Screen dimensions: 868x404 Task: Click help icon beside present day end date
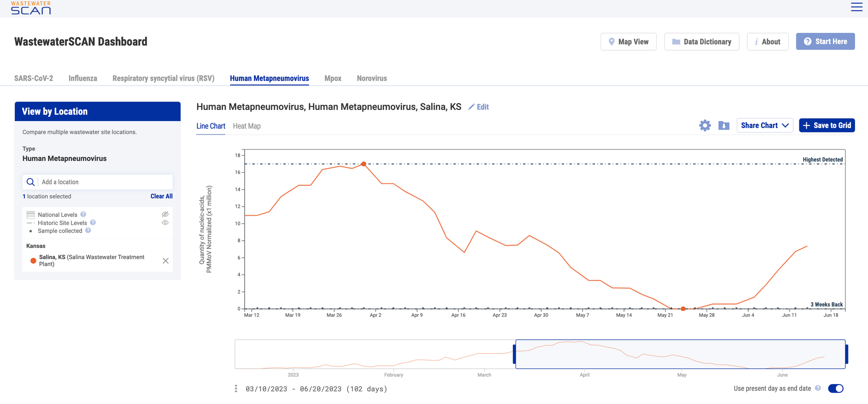(x=818, y=388)
